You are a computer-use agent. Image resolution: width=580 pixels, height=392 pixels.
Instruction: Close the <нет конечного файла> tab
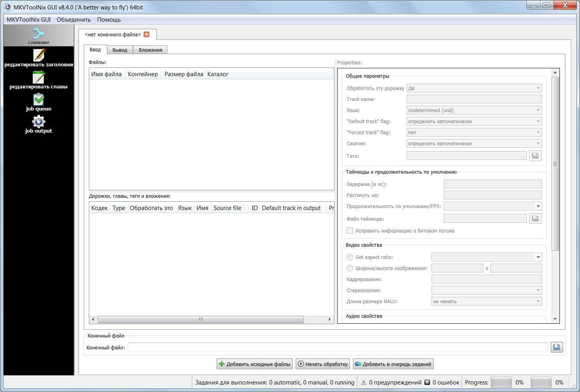[146, 34]
